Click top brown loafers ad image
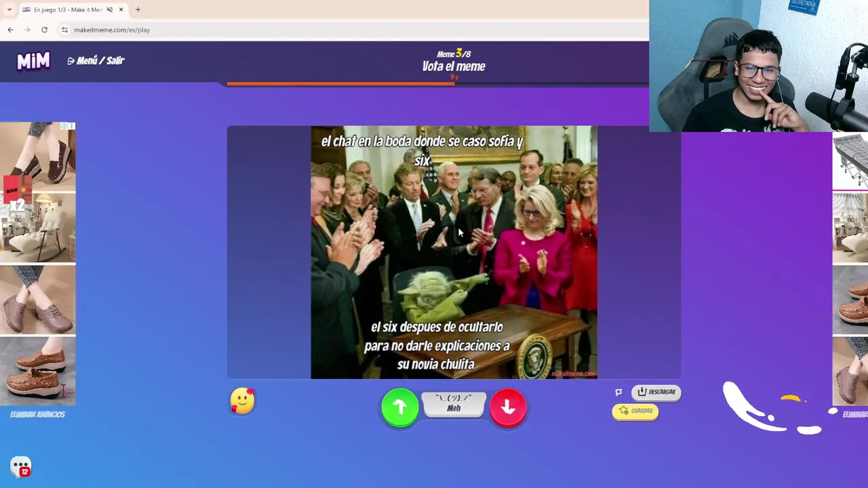Screen dimensions: 868x488 point(38,157)
